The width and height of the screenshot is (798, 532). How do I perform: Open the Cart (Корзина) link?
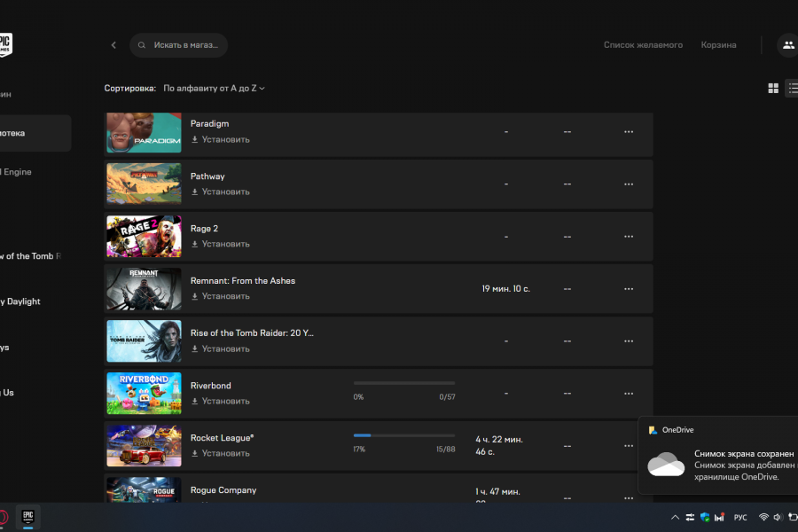coord(718,45)
